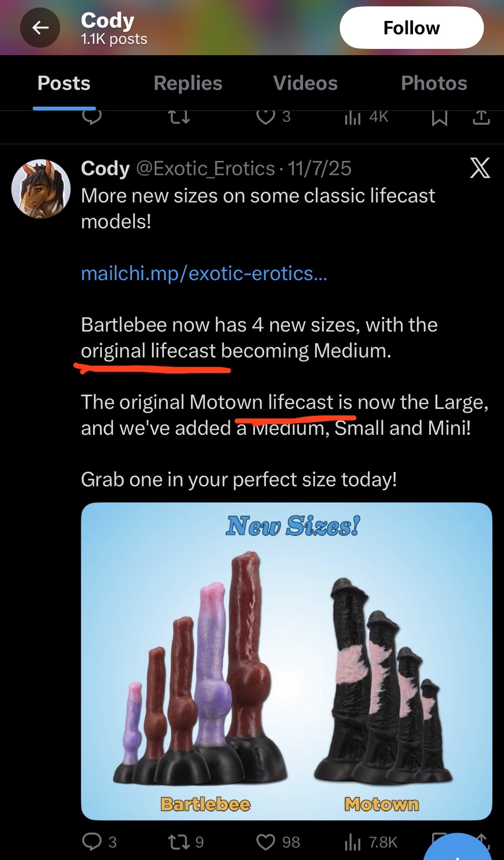The image size is (504, 860).
Task: Tap the X logo icon on post
Action: [480, 168]
